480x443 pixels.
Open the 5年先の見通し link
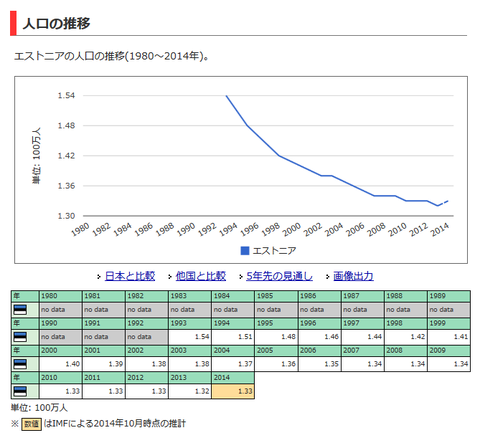[279, 276]
